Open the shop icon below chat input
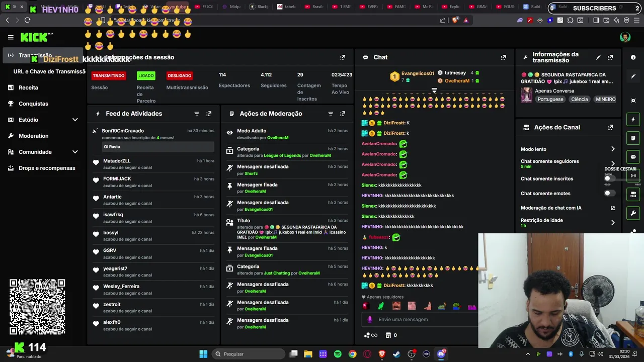 click(388, 335)
